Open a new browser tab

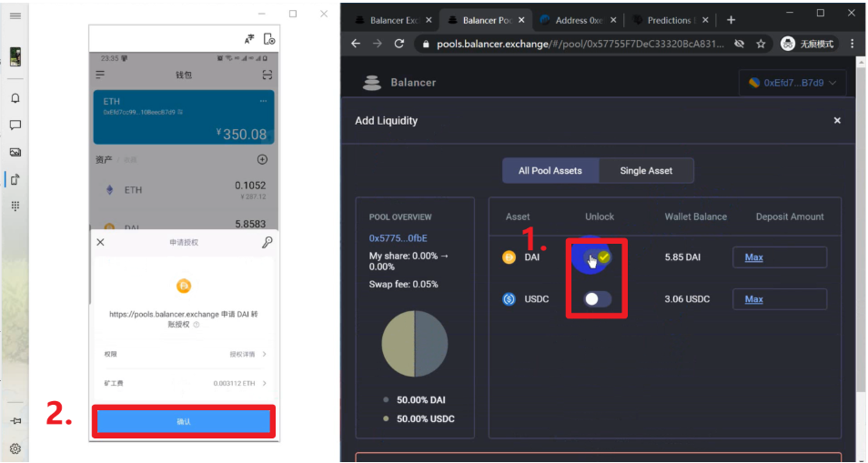coord(731,20)
